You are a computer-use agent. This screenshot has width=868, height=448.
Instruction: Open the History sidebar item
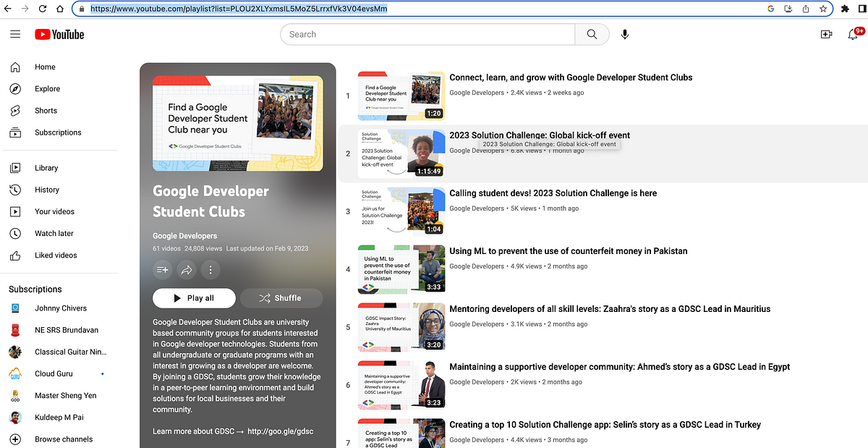coord(46,190)
